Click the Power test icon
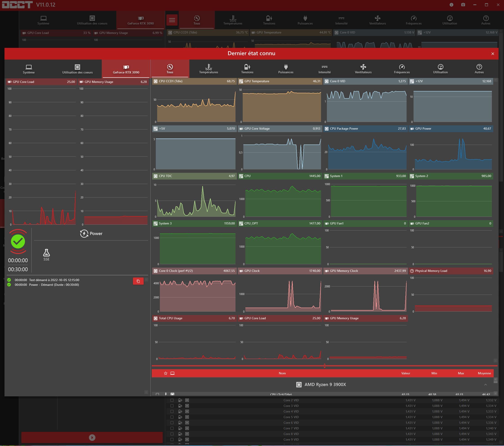The width and height of the screenshot is (504, 446). tap(84, 233)
